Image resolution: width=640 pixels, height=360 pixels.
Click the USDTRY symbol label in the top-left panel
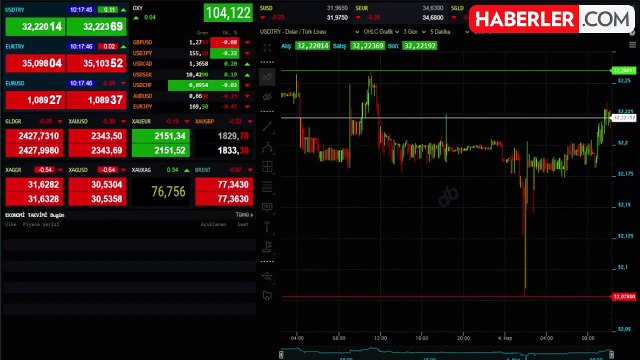[x=15, y=10]
